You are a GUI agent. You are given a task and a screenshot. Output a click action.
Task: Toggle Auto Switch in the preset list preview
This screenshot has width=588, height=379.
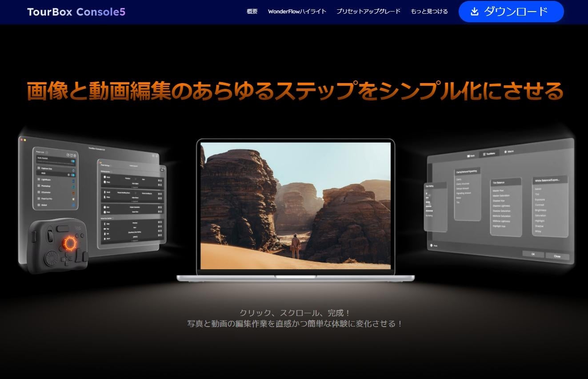[x=73, y=161]
